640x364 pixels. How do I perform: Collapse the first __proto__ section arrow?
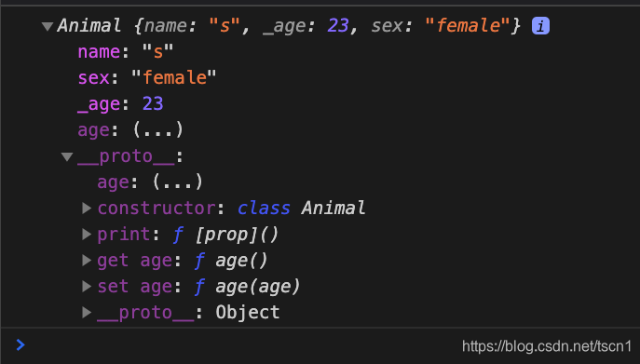67,156
